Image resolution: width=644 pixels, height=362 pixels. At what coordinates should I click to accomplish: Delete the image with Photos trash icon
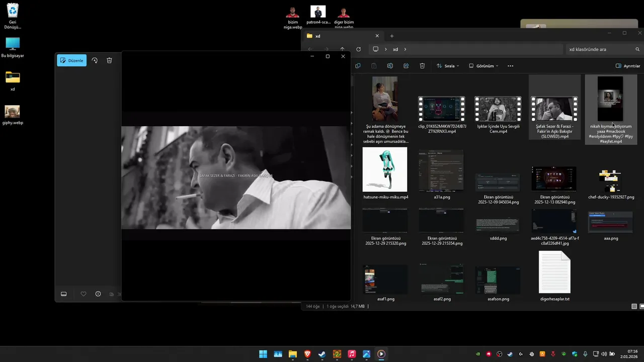click(109, 60)
